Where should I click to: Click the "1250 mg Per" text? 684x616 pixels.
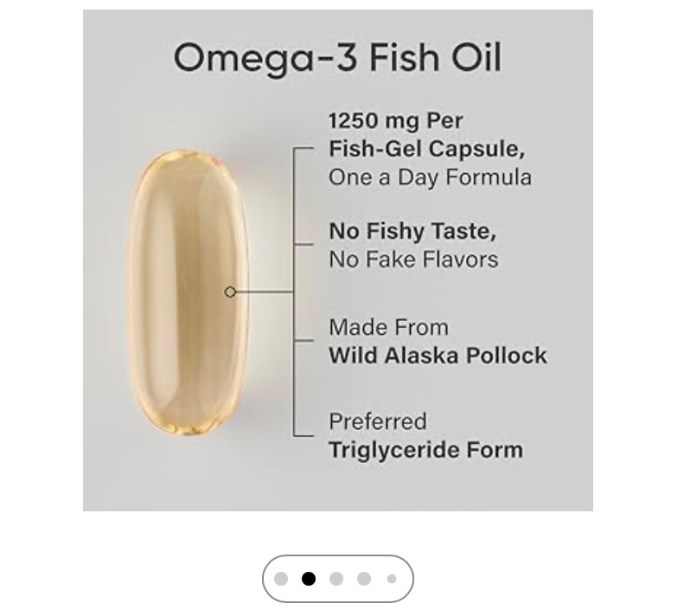point(395,120)
